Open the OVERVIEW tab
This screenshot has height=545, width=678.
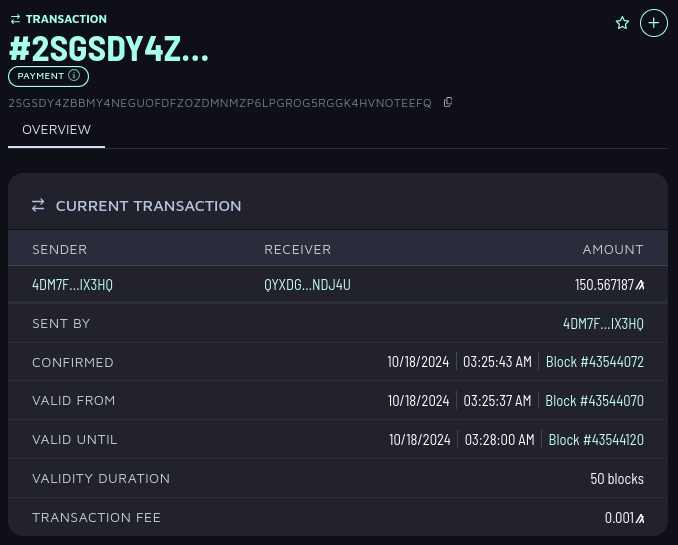click(57, 130)
